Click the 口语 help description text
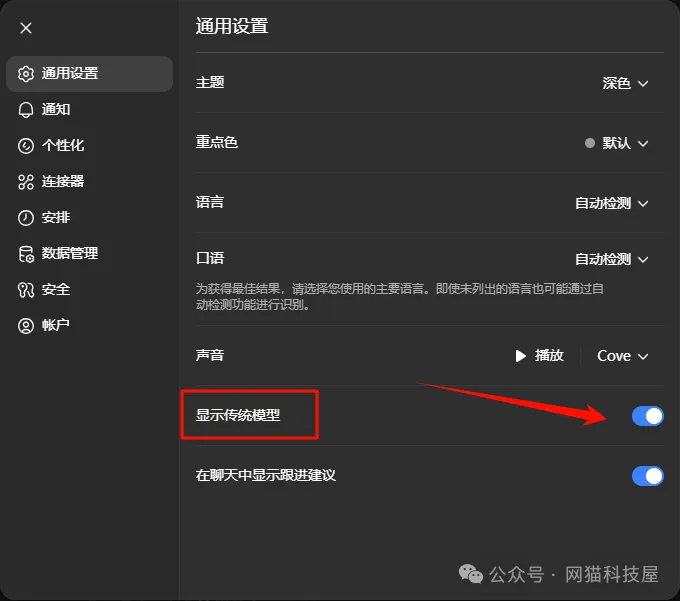 [399, 297]
